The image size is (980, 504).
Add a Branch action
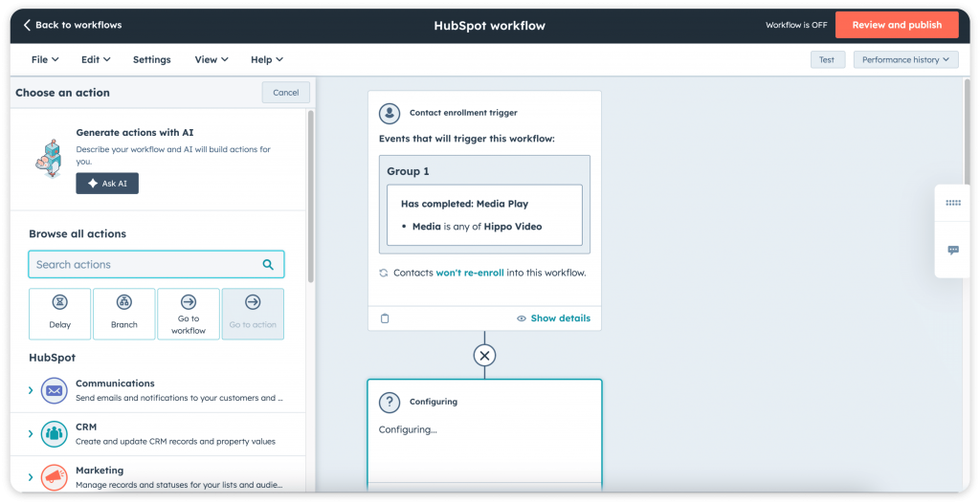click(x=123, y=314)
